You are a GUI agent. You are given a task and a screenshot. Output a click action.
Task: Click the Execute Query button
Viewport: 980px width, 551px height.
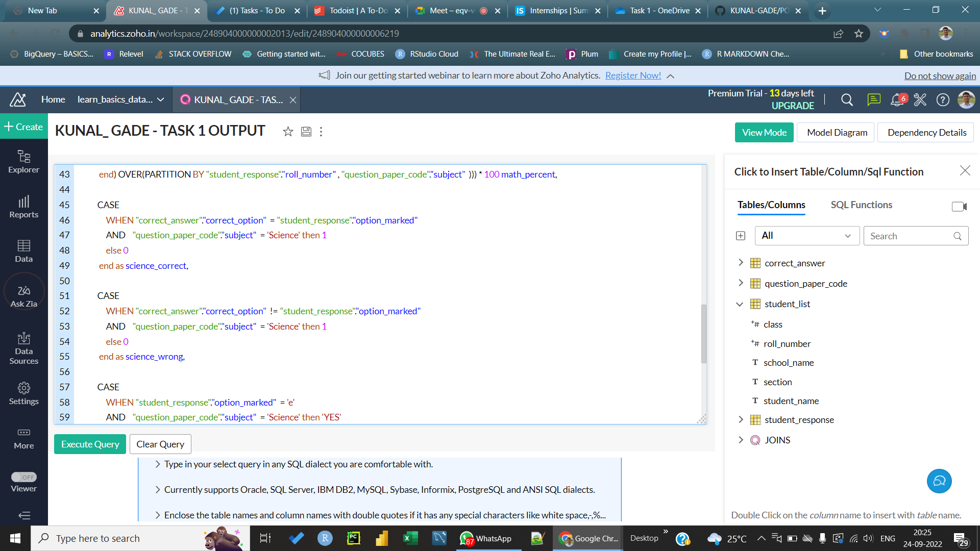point(90,444)
